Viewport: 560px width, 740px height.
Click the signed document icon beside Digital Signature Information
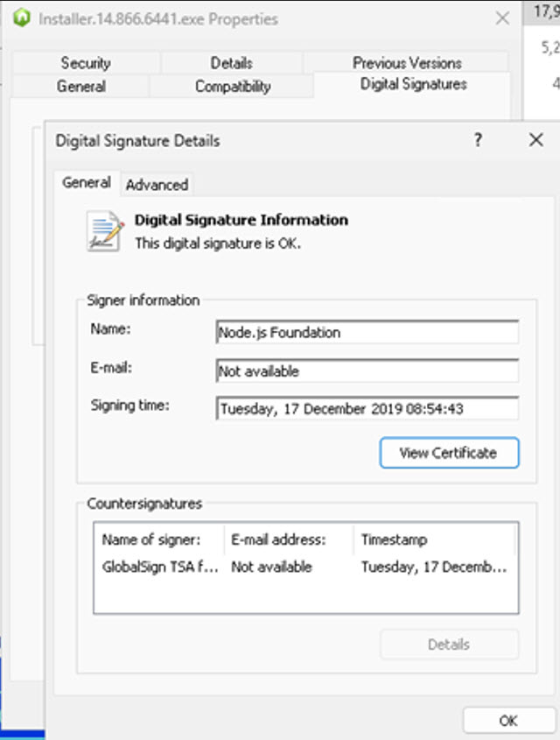(x=105, y=231)
